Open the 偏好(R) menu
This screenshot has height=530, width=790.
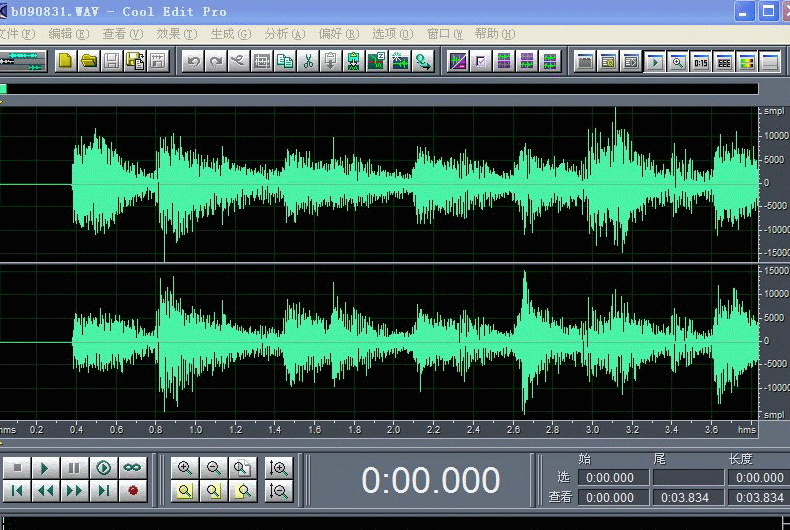point(339,34)
